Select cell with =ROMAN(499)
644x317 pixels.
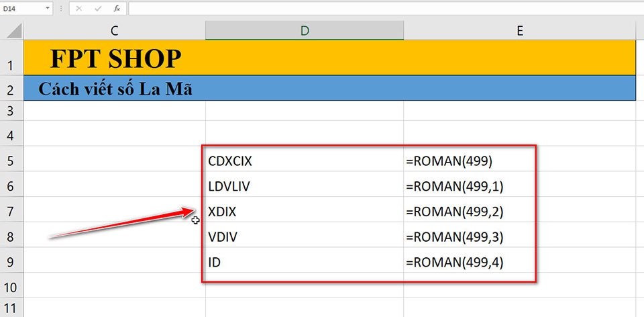[519, 158]
